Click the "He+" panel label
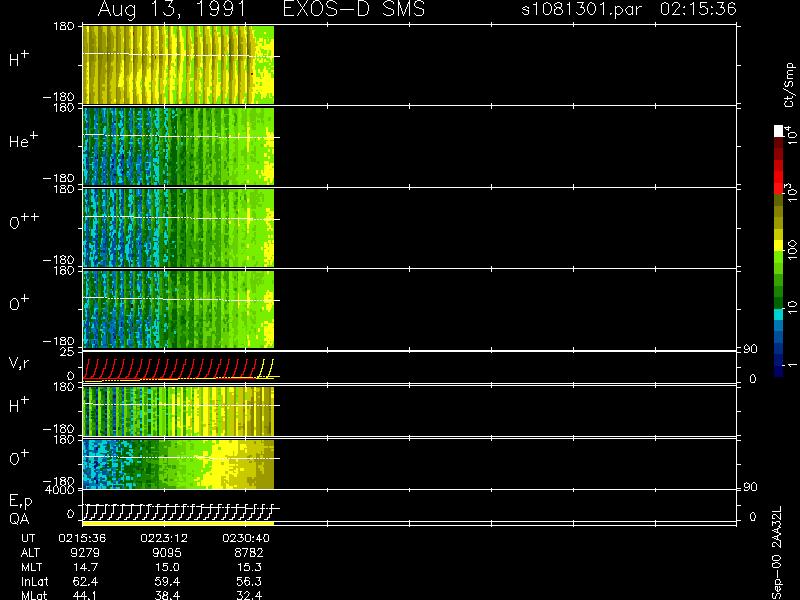Viewport: 800px width, 600px height. click(x=23, y=140)
